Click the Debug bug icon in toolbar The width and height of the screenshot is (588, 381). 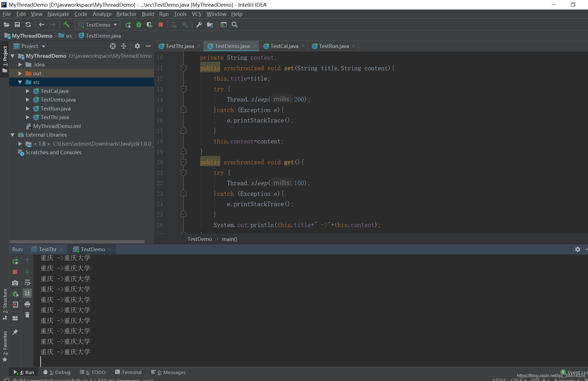(x=138, y=25)
